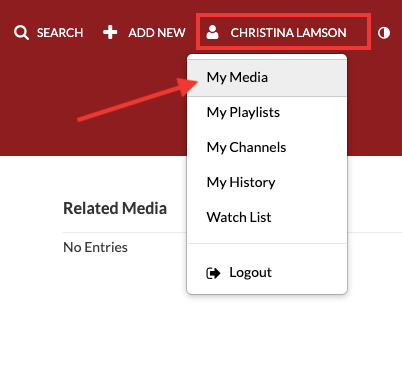Toggle the high contrast mode icon
Image resolution: width=402 pixels, height=374 pixels.
pos(384,33)
